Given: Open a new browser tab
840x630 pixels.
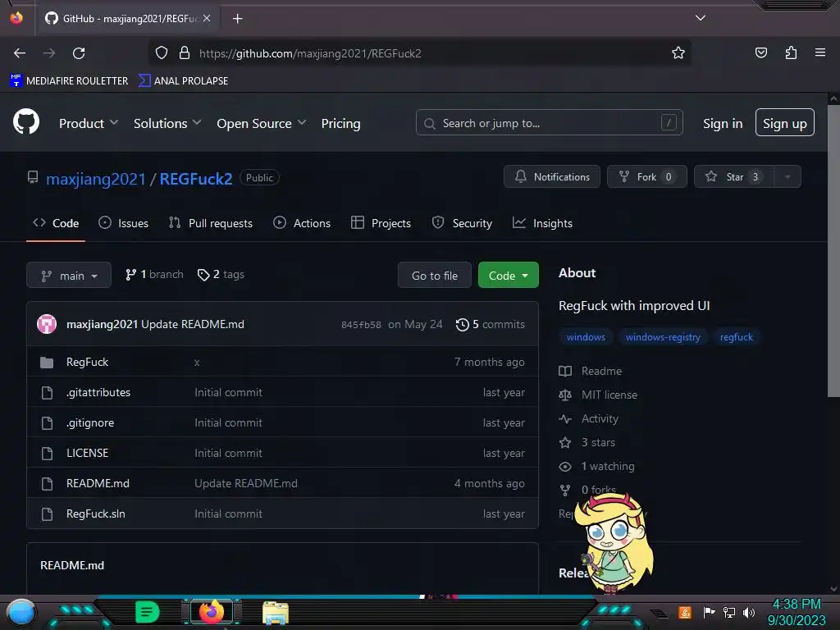Looking at the screenshot, I should coord(237,19).
